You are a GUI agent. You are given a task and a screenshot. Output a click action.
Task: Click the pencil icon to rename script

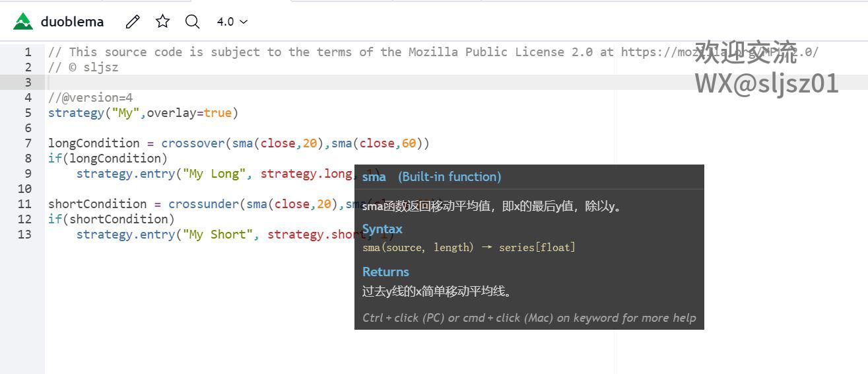click(133, 22)
